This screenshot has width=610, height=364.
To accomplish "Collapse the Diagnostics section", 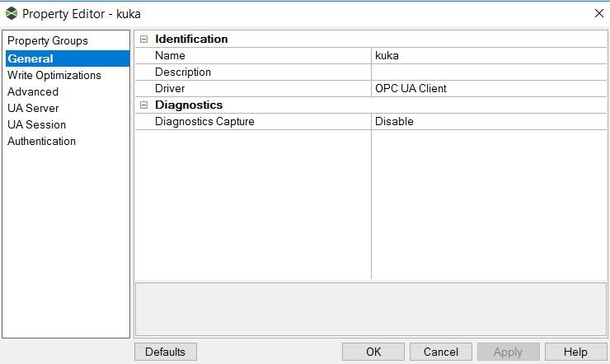I will tap(144, 105).
